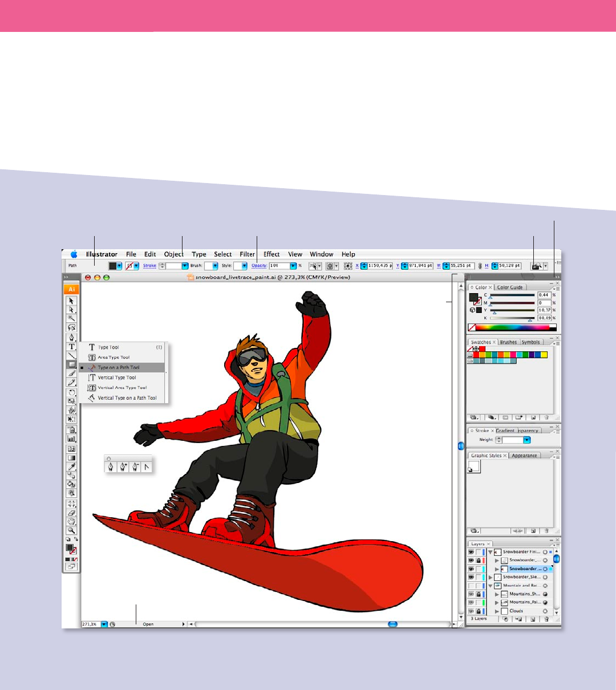616x690 pixels.
Task: Open the Style dropdown in control bar
Action: pos(244,266)
